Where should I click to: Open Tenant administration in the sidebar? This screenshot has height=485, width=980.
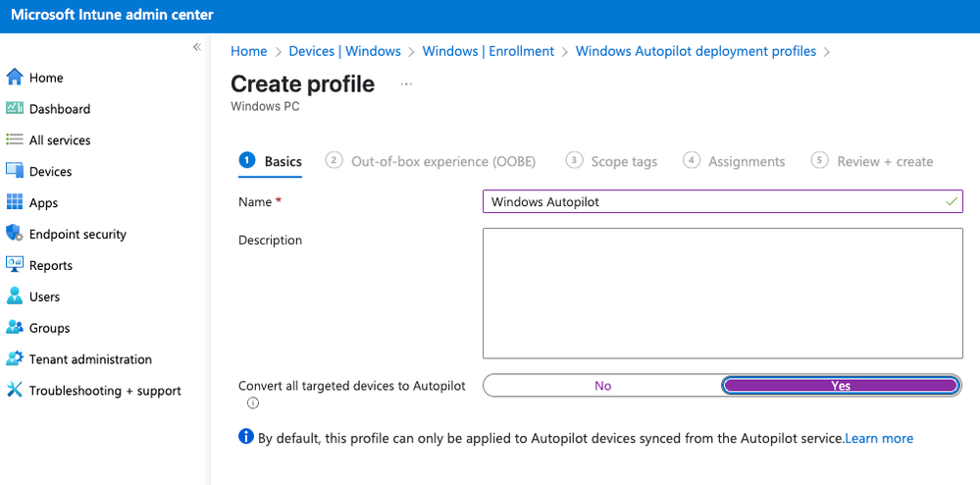click(x=90, y=359)
